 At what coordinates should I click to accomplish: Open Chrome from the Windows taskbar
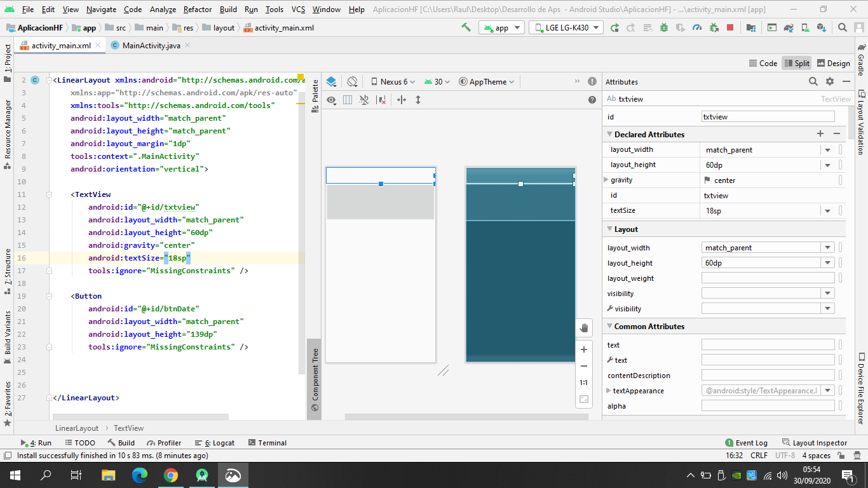170,475
